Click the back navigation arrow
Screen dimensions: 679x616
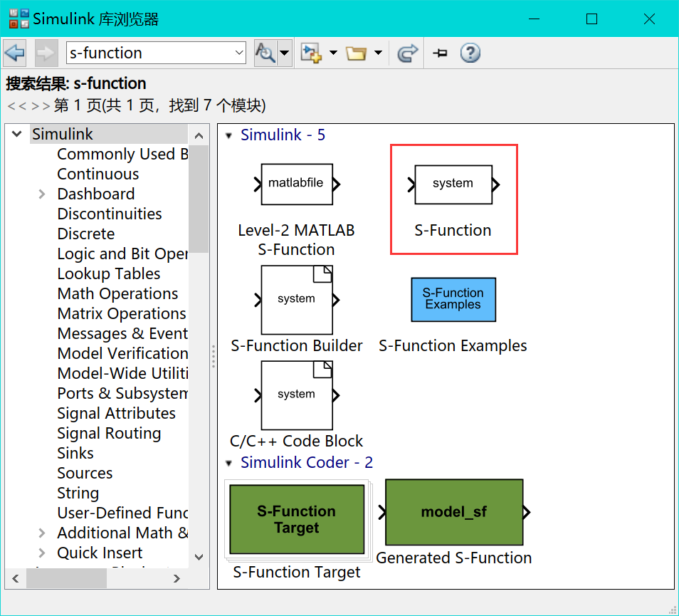(x=15, y=53)
